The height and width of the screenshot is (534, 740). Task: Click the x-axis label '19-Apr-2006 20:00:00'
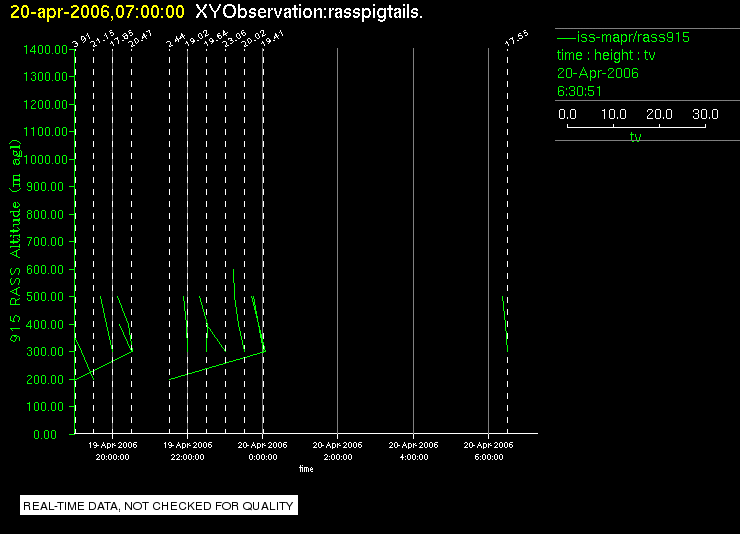coord(112,451)
